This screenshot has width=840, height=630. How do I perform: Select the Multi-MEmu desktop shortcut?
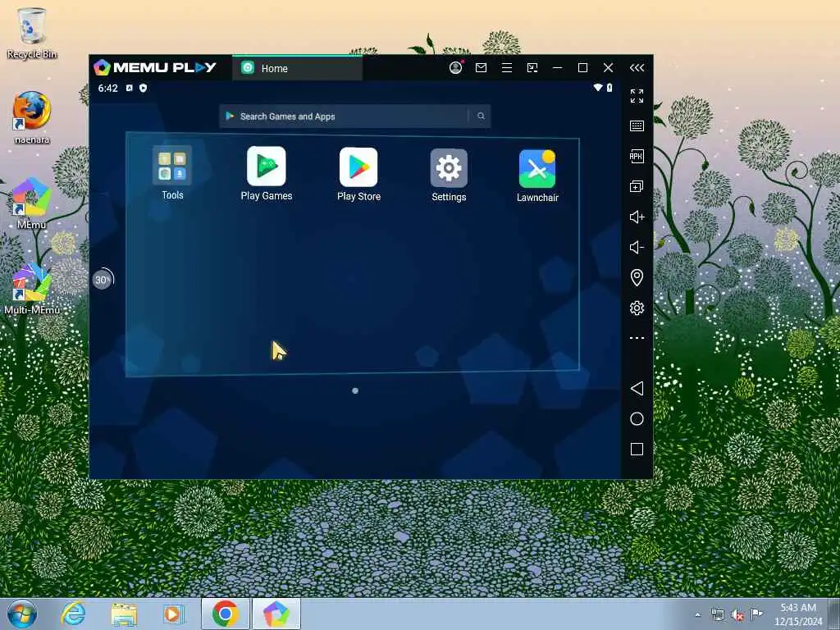pos(32,290)
